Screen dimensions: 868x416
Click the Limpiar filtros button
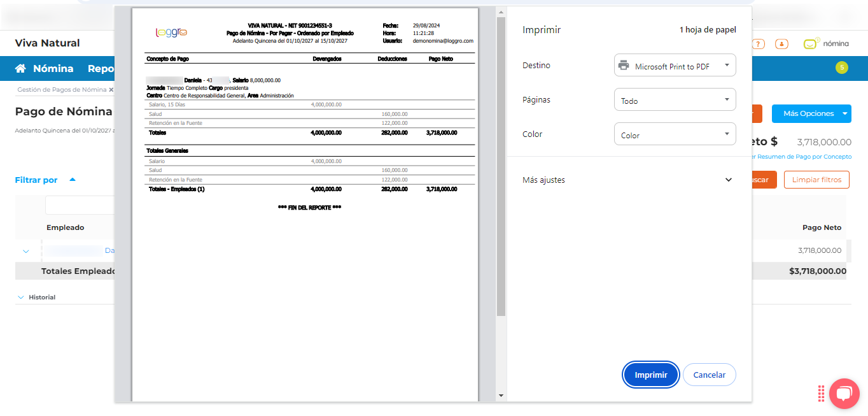[816, 180]
